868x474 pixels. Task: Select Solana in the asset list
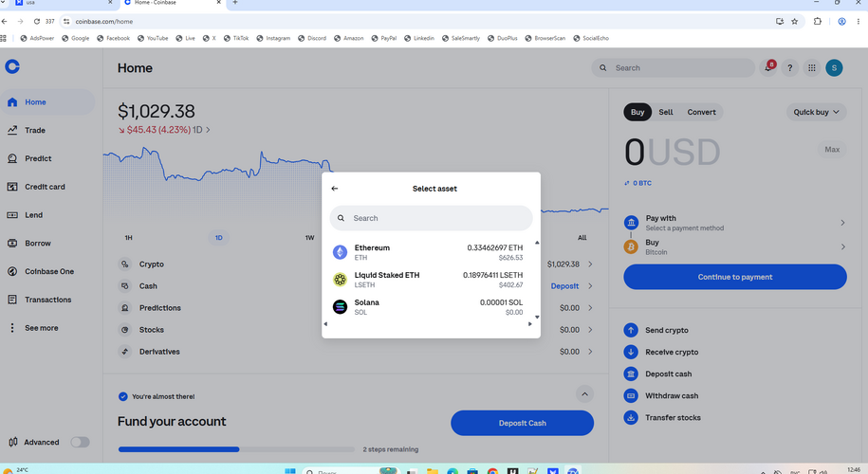(428, 307)
